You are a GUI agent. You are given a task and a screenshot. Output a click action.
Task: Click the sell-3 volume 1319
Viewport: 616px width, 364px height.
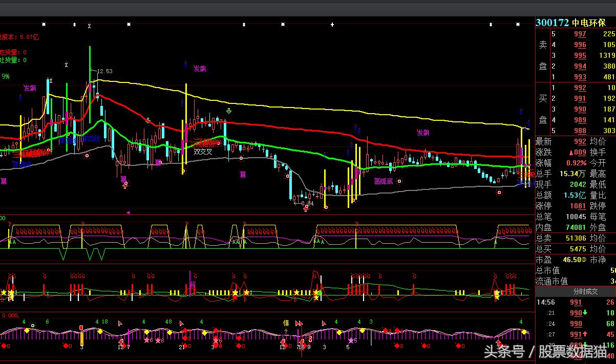(607, 55)
